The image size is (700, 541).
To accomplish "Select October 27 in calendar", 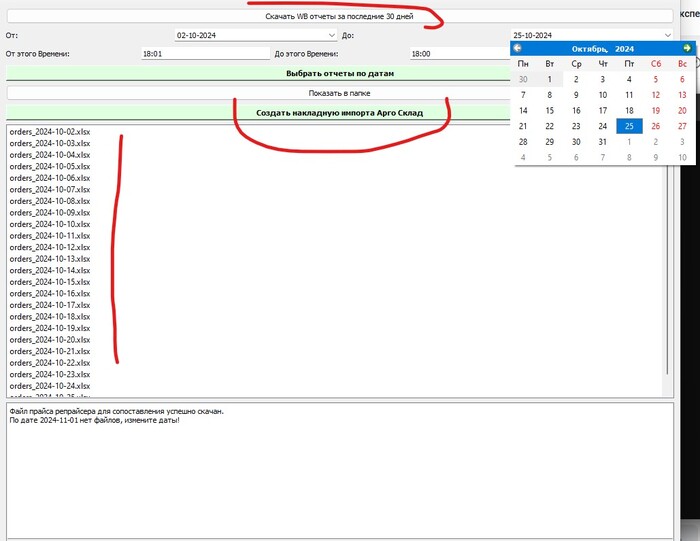I will click(x=682, y=126).
